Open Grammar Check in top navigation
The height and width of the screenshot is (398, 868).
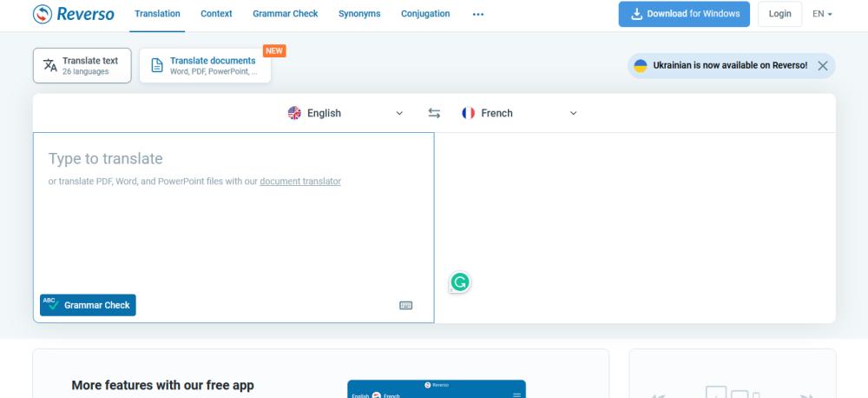[x=285, y=14]
